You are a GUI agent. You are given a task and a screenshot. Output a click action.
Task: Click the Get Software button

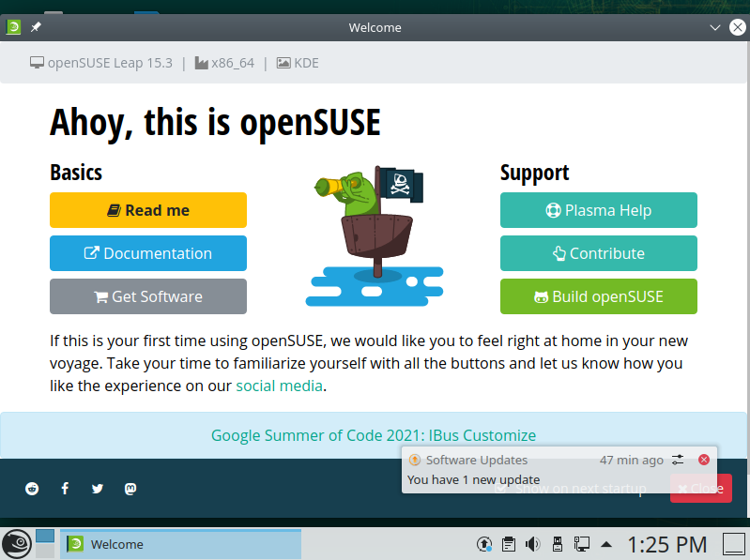coord(148,296)
